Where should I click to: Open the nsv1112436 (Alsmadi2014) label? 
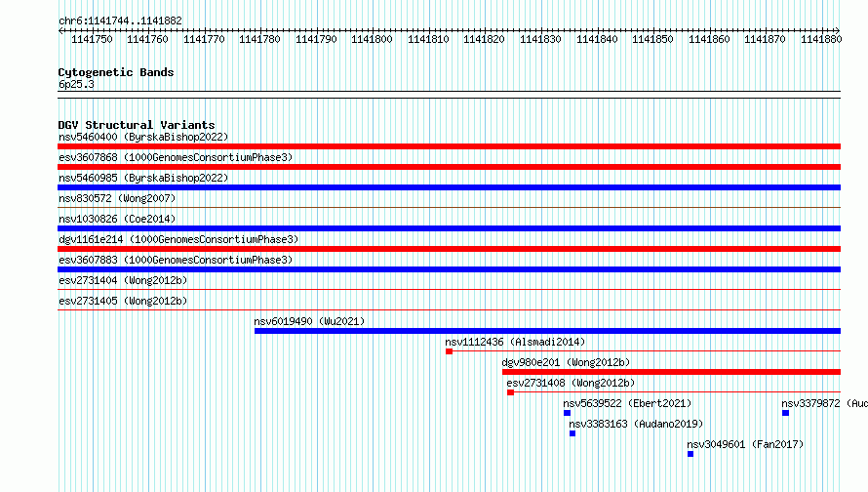click(515, 342)
